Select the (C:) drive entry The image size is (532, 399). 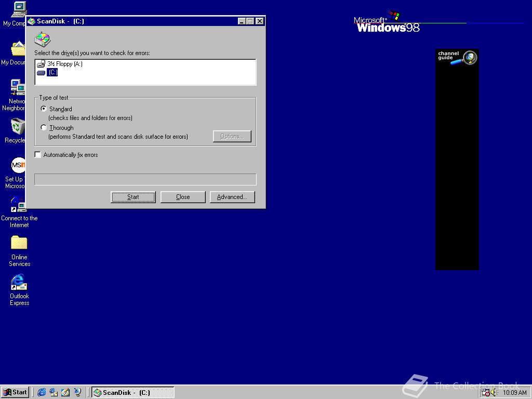(x=52, y=72)
